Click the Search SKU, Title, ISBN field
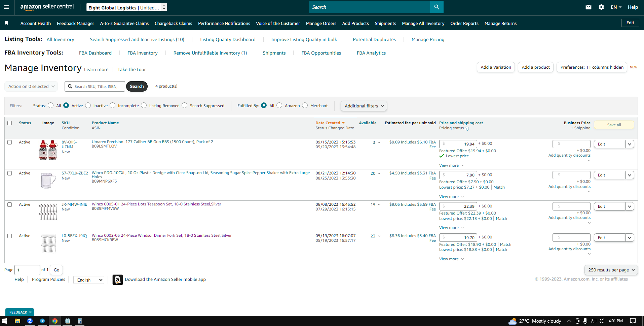 [x=95, y=86]
